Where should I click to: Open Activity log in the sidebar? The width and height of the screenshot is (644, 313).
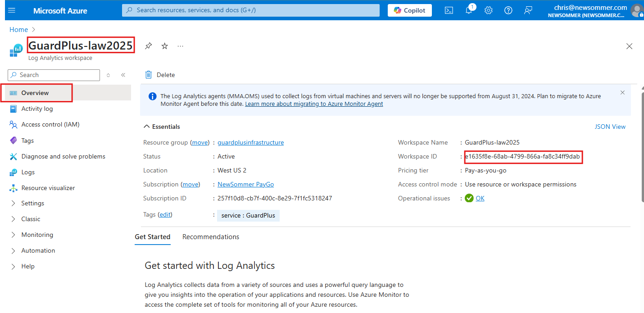click(x=37, y=109)
